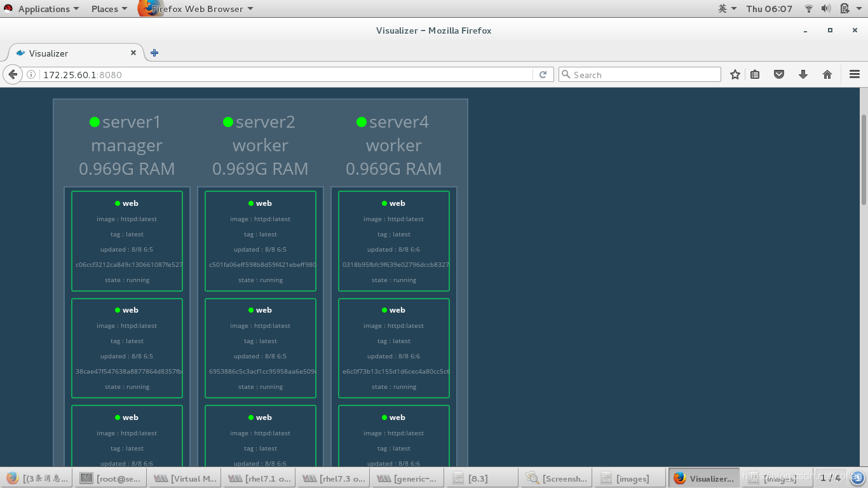The image size is (868, 488).
Task: Open a new tab with the plus button
Action: click(x=154, y=53)
